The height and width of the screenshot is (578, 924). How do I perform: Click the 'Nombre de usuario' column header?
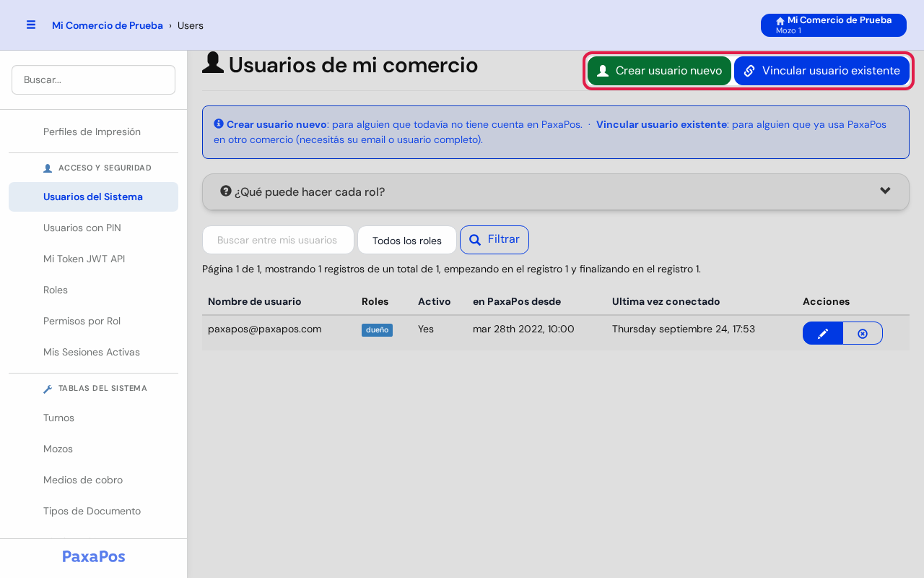click(x=255, y=301)
